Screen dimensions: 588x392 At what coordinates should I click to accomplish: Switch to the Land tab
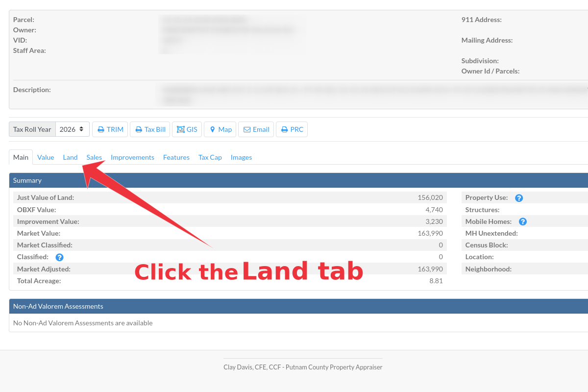[70, 157]
